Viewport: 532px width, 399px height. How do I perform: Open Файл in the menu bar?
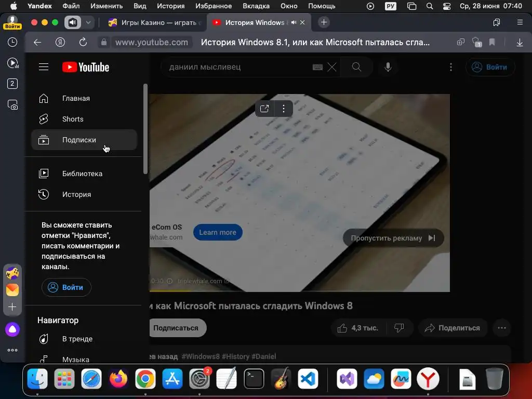click(x=71, y=6)
